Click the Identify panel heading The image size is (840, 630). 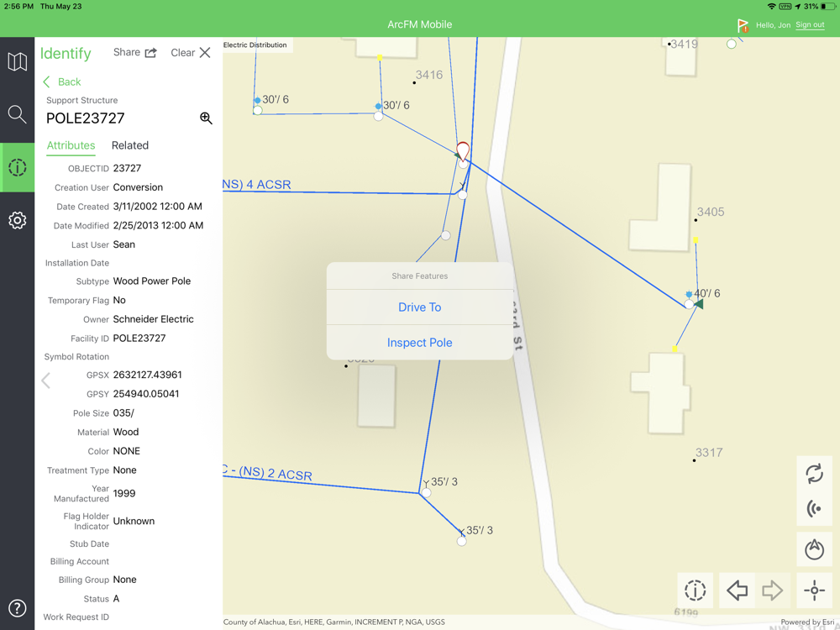66,53
